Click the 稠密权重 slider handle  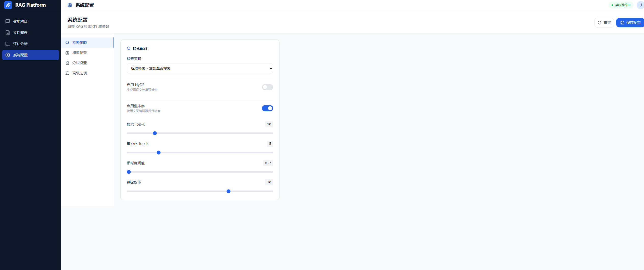(229, 191)
